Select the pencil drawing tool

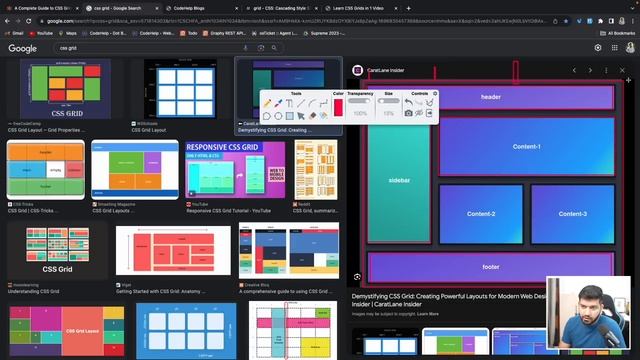[x=267, y=103]
